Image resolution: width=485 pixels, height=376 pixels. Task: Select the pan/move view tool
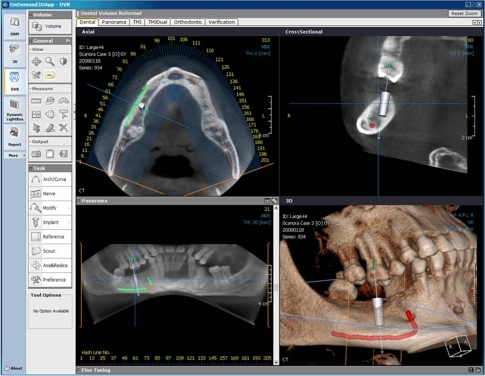tap(36, 62)
